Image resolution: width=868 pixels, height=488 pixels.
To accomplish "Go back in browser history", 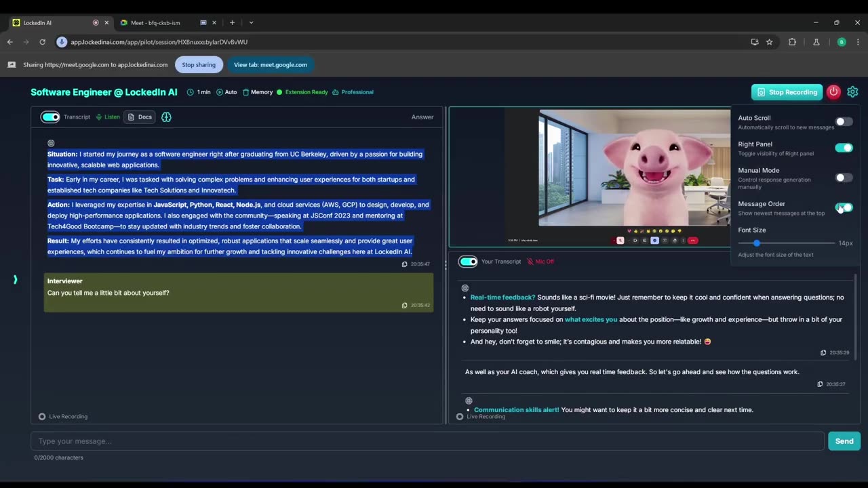I will [9, 42].
